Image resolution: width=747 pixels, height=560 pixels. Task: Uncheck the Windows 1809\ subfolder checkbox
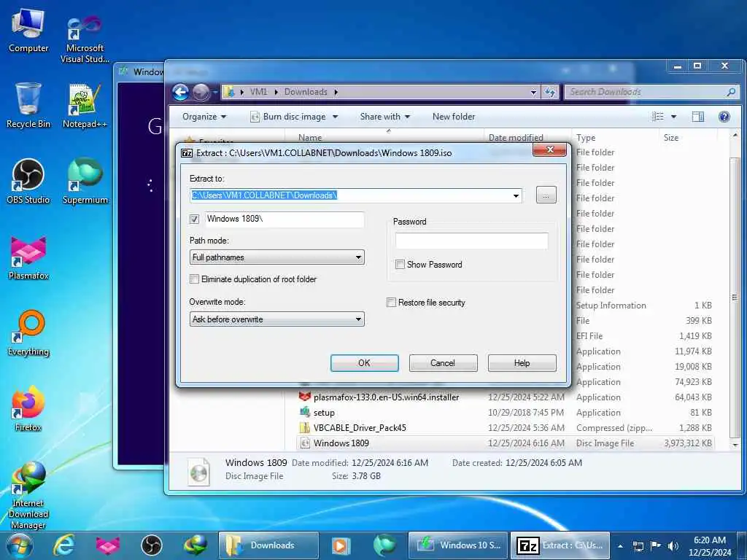(194, 219)
